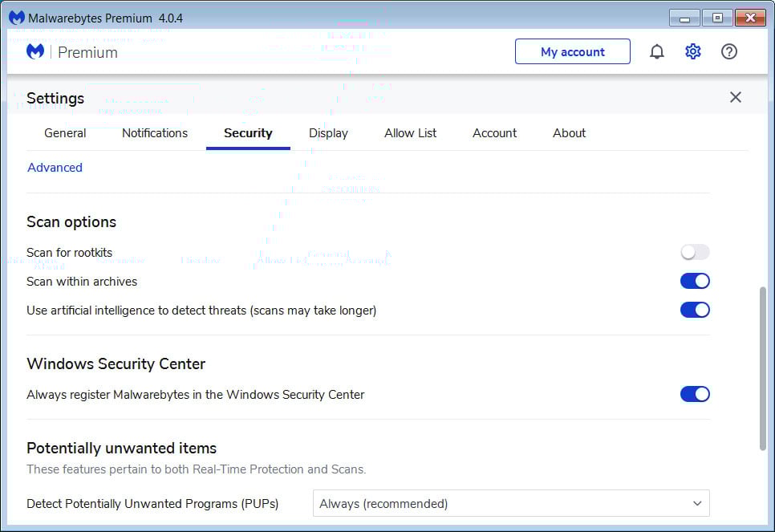
Task: Open the Account tab
Action: coord(494,133)
